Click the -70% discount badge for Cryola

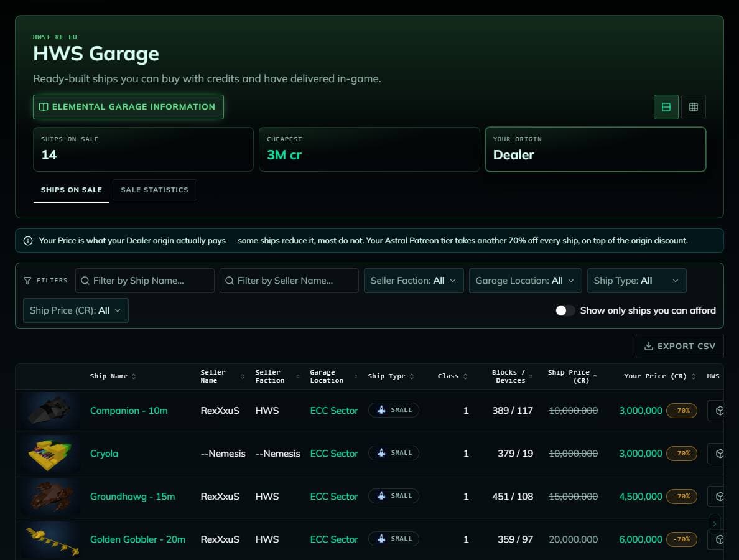coord(682,454)
